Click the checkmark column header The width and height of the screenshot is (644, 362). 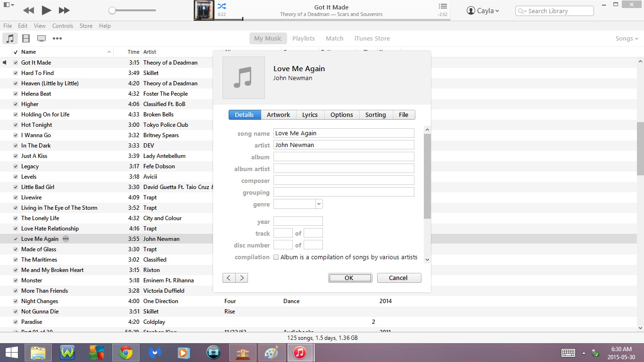(x=16, y=52)
